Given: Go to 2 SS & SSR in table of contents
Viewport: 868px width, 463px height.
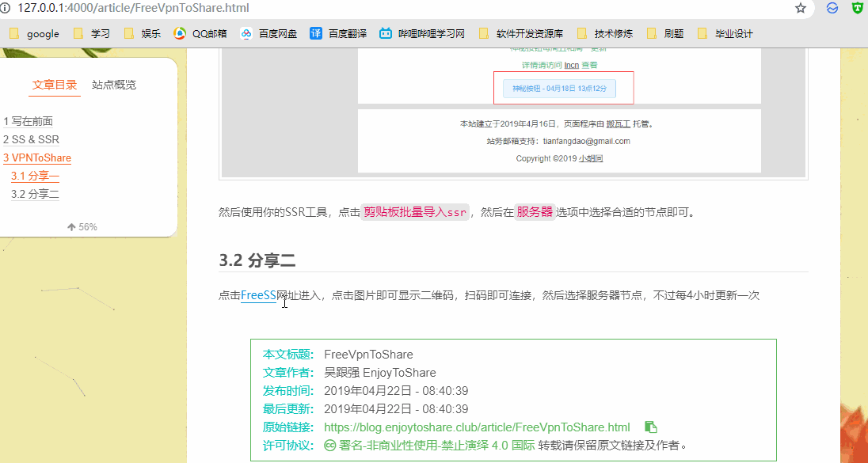Looking at the screenshot, I should pos(31,139).
